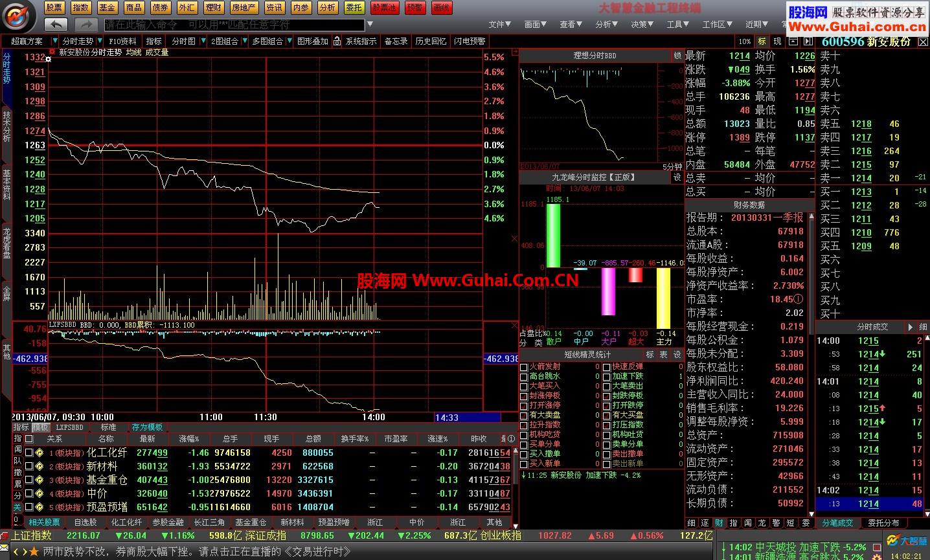Click the 历史回忆 button
The width and height of the screenshot is (930, 560).
[x=431, y=41]
